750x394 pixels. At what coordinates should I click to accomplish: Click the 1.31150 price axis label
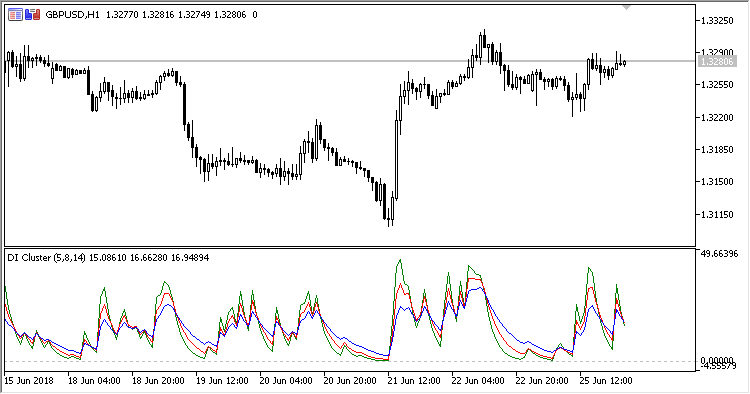717,215
